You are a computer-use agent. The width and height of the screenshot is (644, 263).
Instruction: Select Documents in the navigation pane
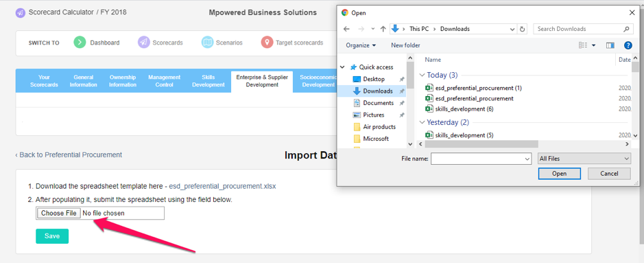pos(379,103)
